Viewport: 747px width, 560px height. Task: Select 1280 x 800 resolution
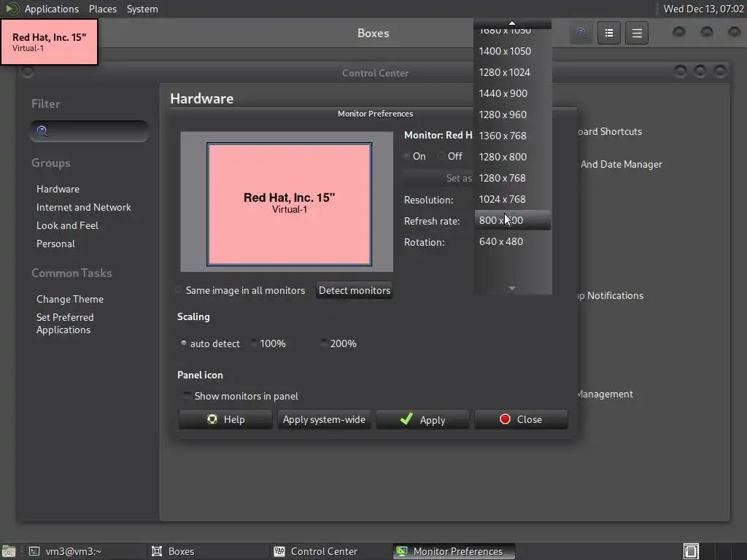513,157
